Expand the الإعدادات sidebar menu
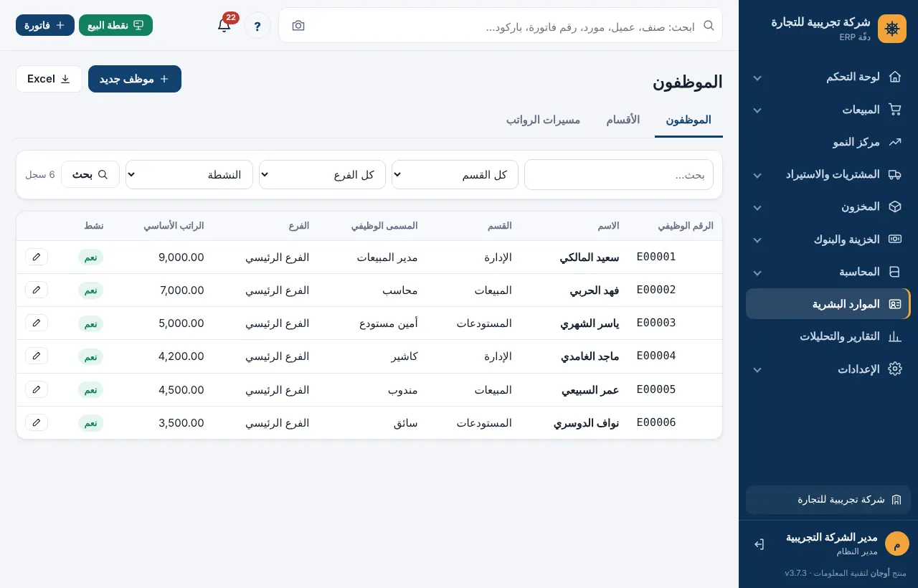The image size is (918, 588). tap(828, 369)
